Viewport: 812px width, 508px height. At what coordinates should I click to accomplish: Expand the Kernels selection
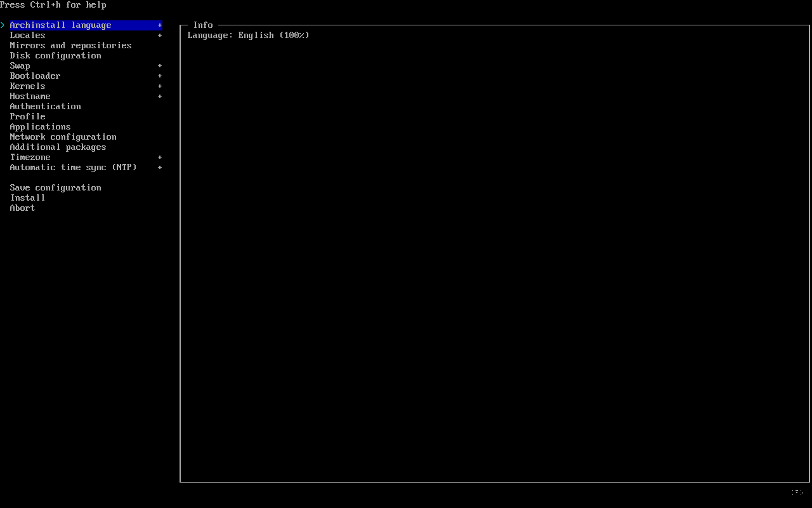[160, 86]
